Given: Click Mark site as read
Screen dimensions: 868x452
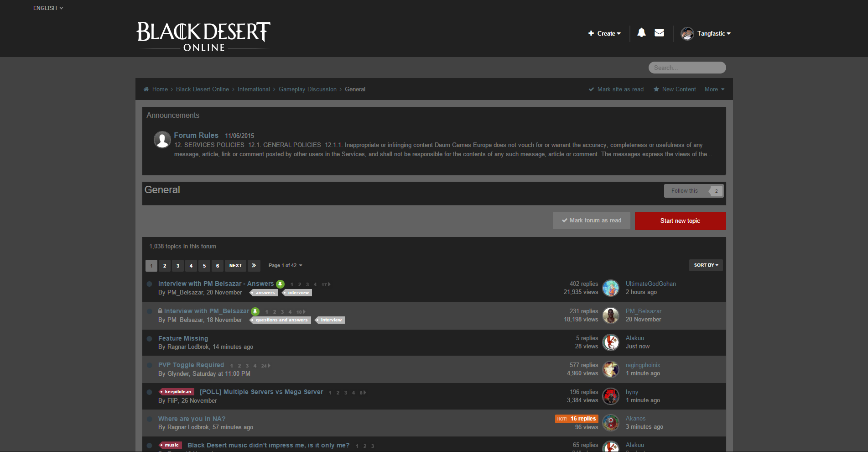Looking at the screenshot, I should (x=616, y=89).
